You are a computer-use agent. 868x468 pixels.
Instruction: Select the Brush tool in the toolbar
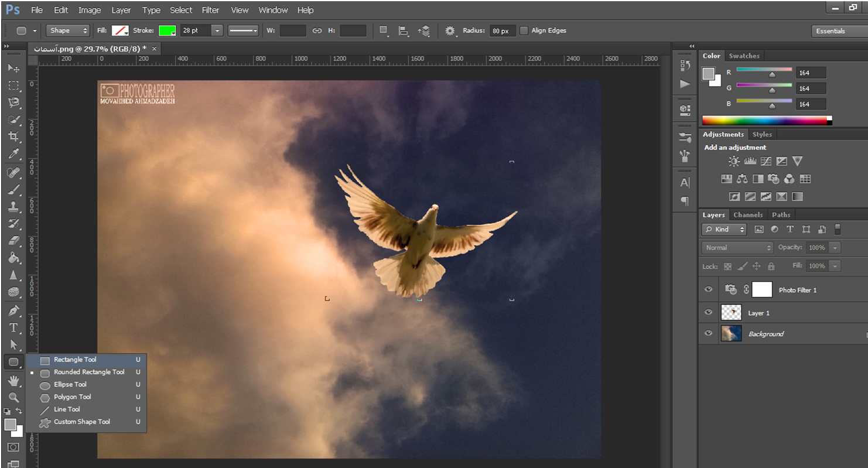(13, 189)
